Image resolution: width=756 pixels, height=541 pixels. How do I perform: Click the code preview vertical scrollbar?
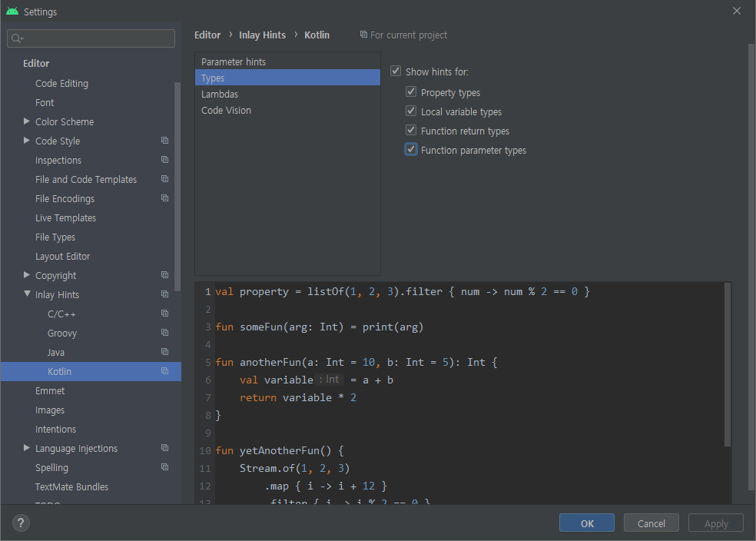click(x=727, y=364)
